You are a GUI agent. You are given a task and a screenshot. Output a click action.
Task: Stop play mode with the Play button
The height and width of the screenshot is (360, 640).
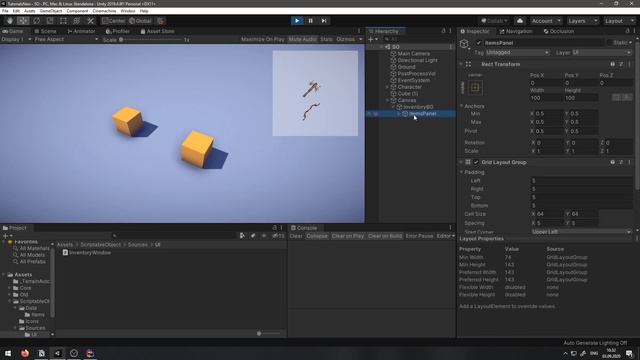pyautogui.click(x=297, y=21)
